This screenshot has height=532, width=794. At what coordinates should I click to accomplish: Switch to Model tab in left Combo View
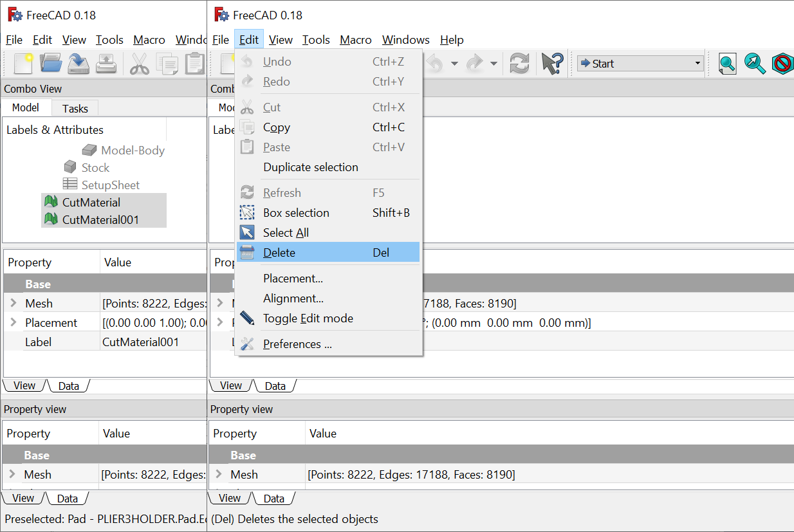click(26, 107)
